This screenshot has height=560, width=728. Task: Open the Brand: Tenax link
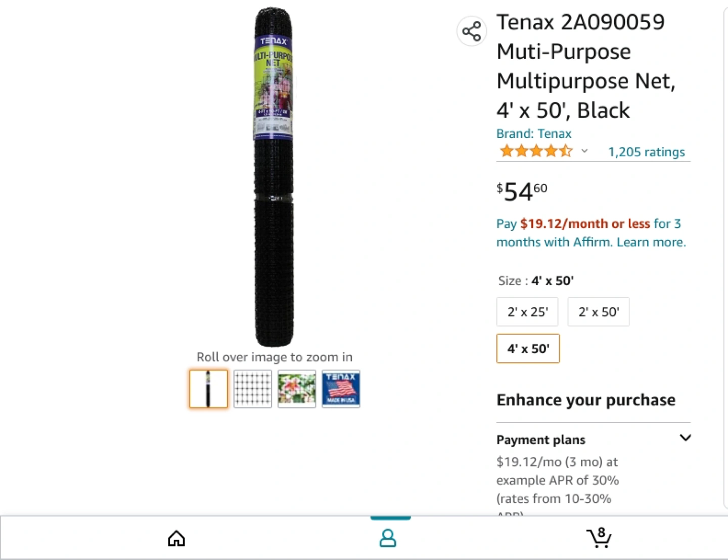(534, 133)
